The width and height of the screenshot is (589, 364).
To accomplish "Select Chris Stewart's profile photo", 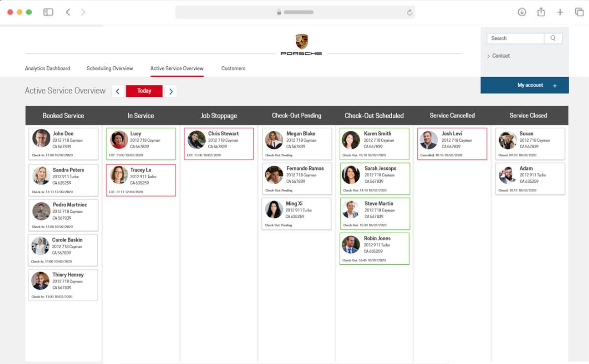I will click(x=197, y=140).
